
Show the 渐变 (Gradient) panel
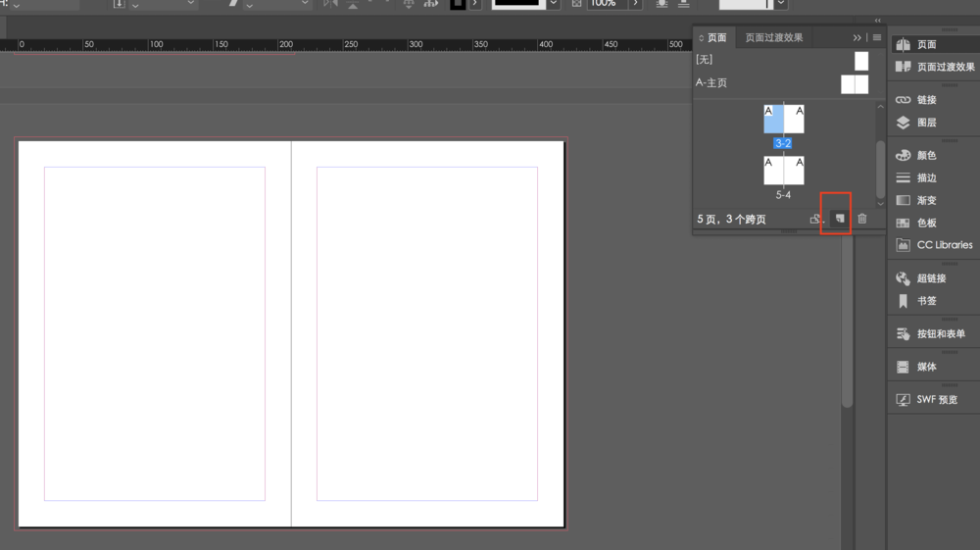pos(926,200)
